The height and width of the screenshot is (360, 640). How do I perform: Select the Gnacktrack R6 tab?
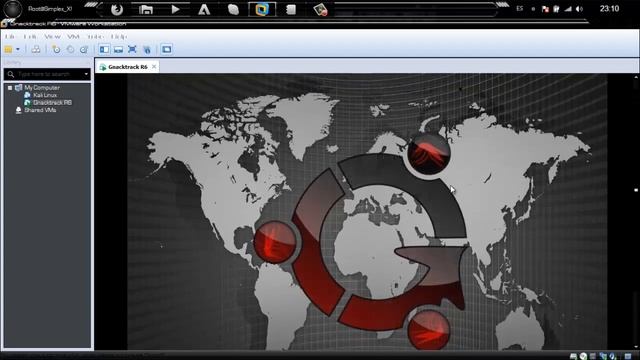click(127, 67)
